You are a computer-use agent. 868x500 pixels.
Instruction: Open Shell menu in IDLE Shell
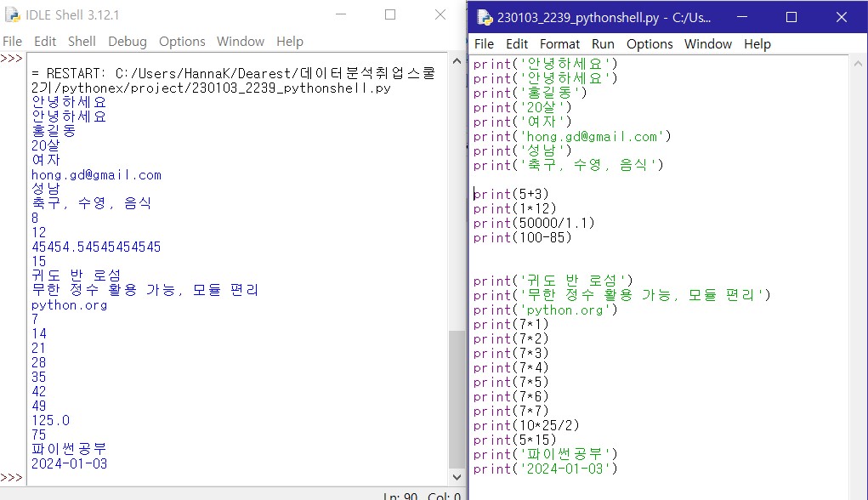[x=82, y=42]
